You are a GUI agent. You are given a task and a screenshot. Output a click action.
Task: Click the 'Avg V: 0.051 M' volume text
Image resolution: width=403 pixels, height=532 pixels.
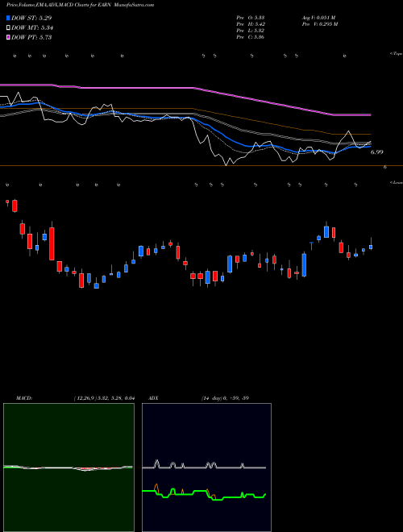pyautogui.click(x=319, y=18)
